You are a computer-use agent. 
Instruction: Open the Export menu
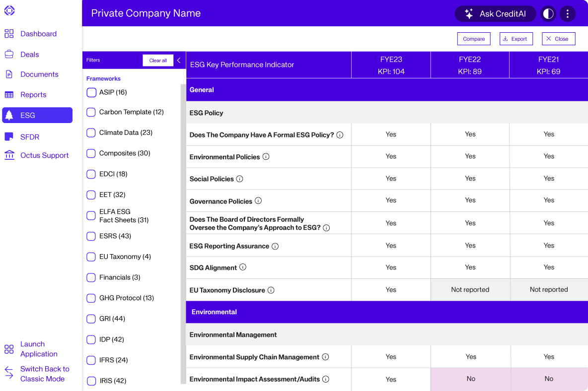pos(515,39)
